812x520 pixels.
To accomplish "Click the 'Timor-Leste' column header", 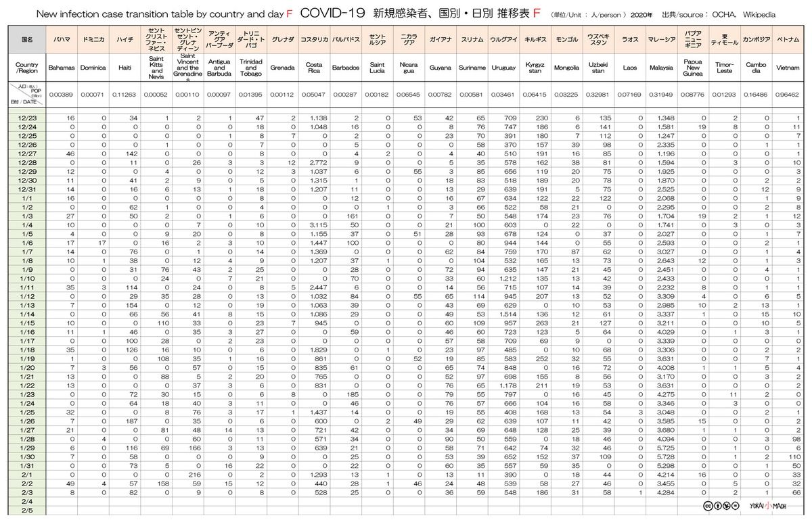I will click(724, 68).
